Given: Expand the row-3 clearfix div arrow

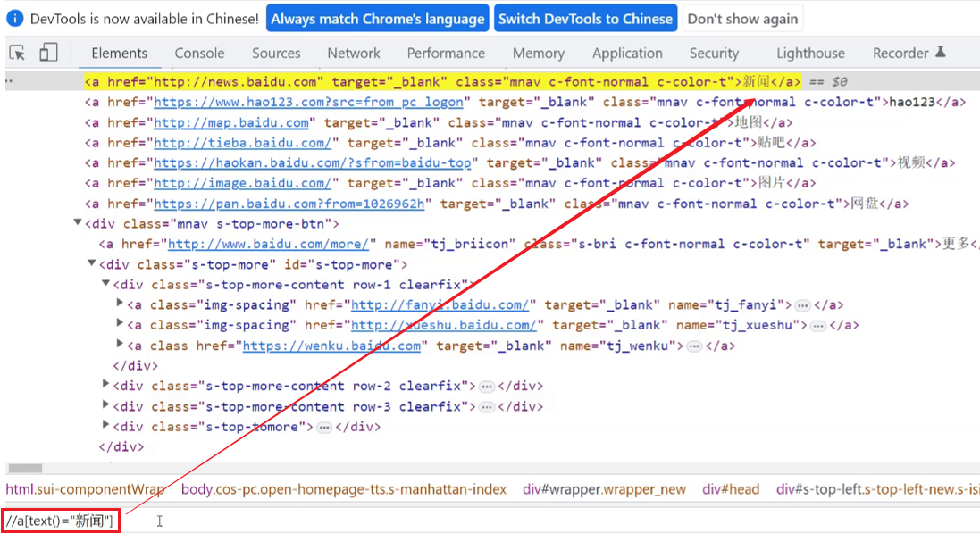Looking at the screenshot, I should 105,405.
